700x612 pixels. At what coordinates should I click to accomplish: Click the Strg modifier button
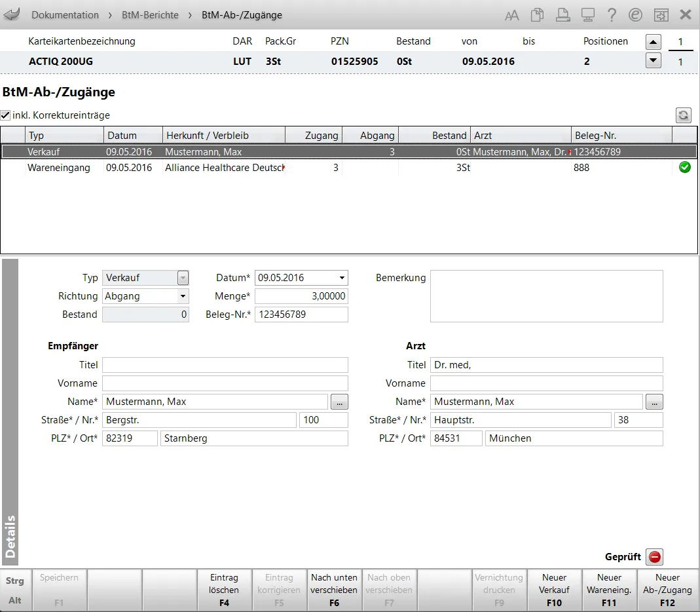14,581
